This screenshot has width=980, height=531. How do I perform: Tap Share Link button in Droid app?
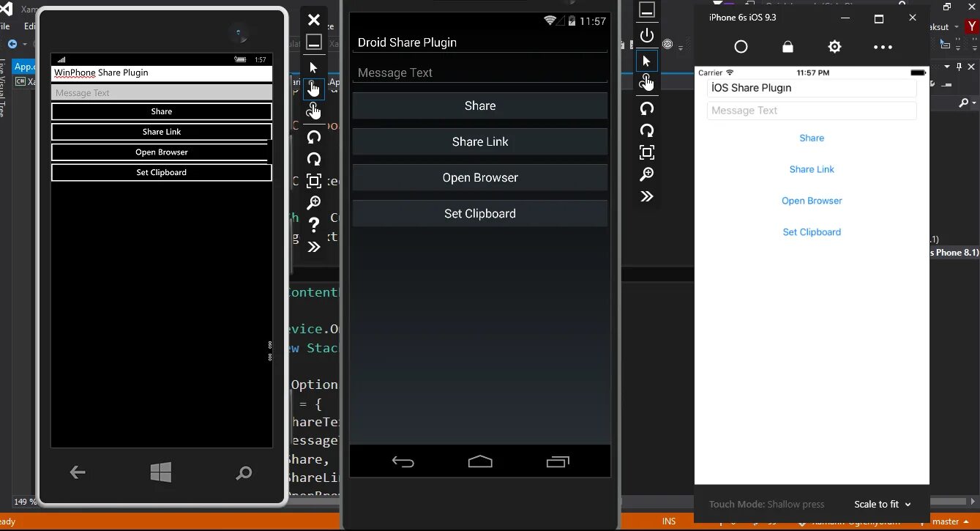point(480,141)
